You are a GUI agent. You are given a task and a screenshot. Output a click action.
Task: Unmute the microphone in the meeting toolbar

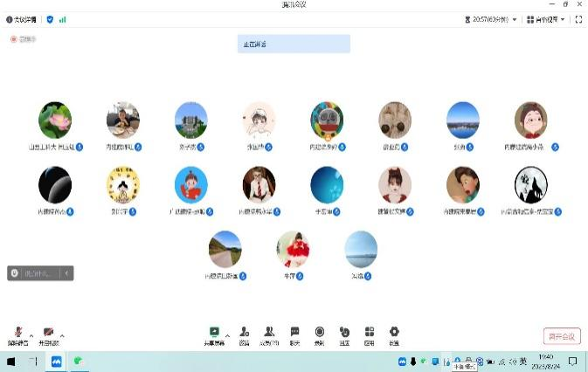(x=18, y=333)
